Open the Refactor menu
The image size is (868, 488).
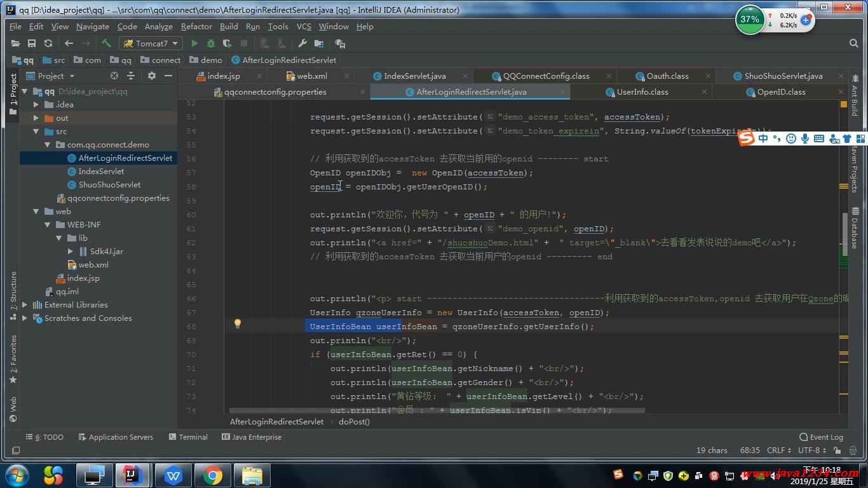(x=196, y=27)
